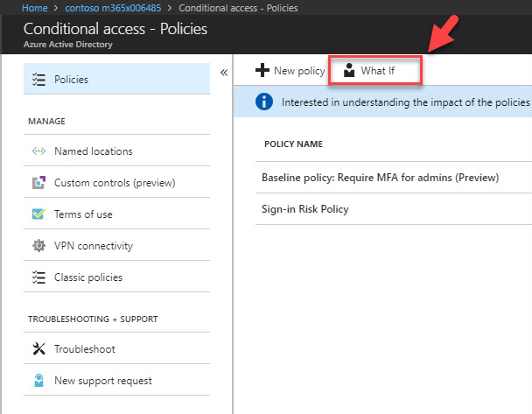Viewport: 532px width, 414px height.
Task: Go to Home breadcrumb link
Action: pos(35,8)
